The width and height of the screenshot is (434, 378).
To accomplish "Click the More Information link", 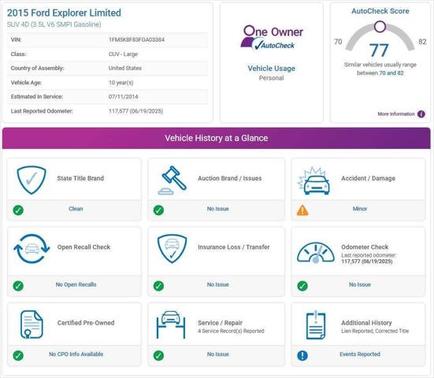I will (396, 114).
